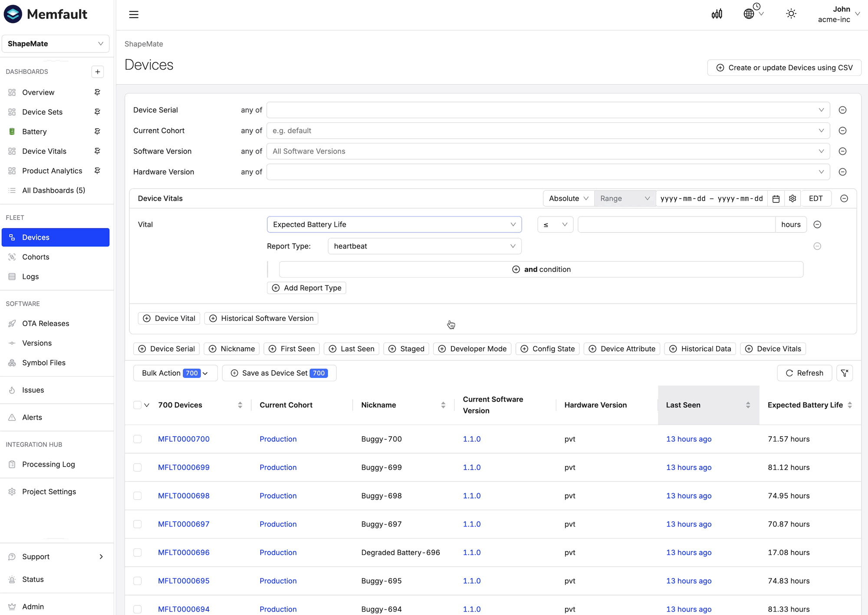Screen dimensions: 868x615
Task: Open OTA Releases in the sidebar
Action: pos(46,324)
